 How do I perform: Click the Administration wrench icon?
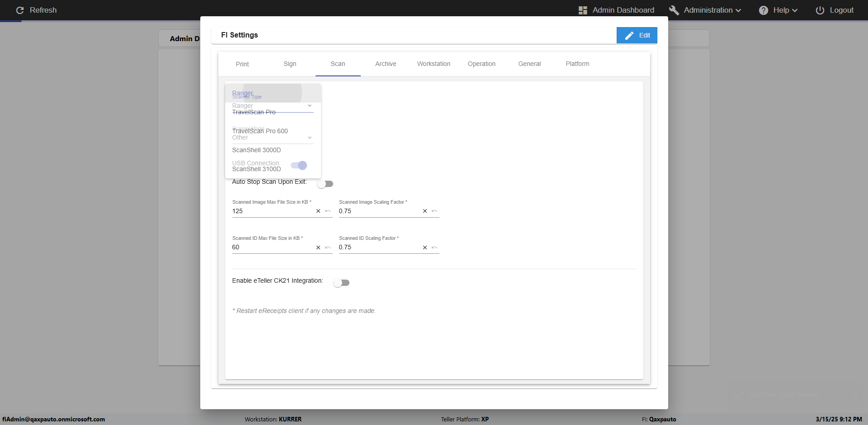pyautogui.click(x=674, y=10)
